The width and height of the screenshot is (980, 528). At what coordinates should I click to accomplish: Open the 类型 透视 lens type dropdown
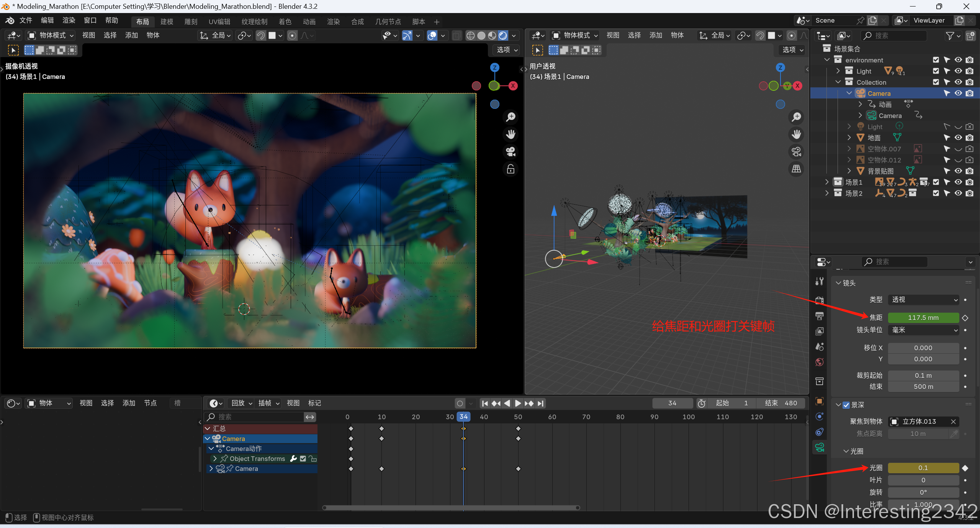tap(923, 300)
